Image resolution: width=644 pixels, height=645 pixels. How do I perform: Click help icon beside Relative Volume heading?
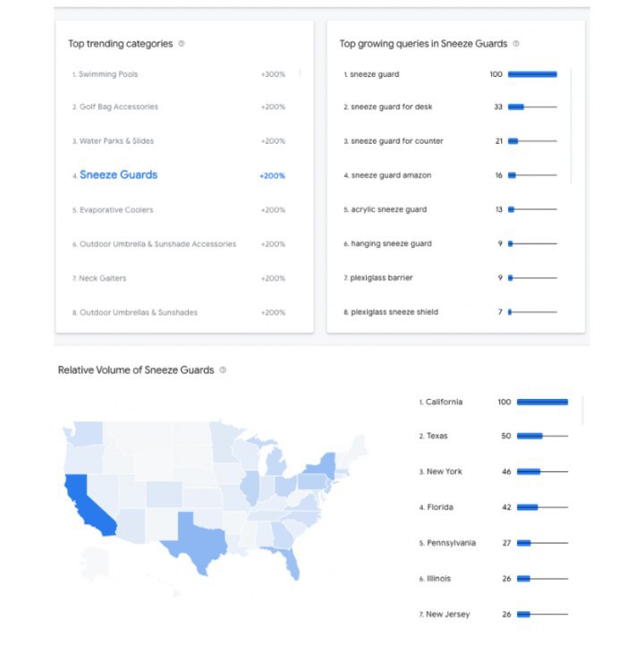[x=223, y=369]
